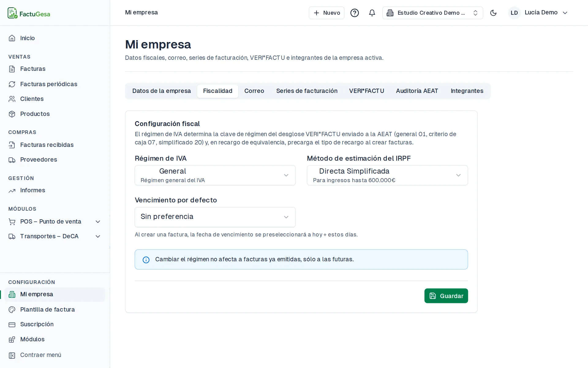This screenshot has height=368, width=588.
Task: Click the Mi empresa breadcrumb text
Action: point(141,13)
